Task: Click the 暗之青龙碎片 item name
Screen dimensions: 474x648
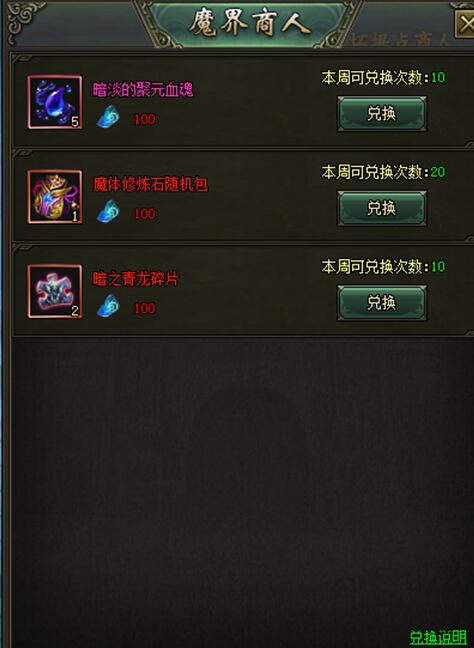Action: (136, 279)
